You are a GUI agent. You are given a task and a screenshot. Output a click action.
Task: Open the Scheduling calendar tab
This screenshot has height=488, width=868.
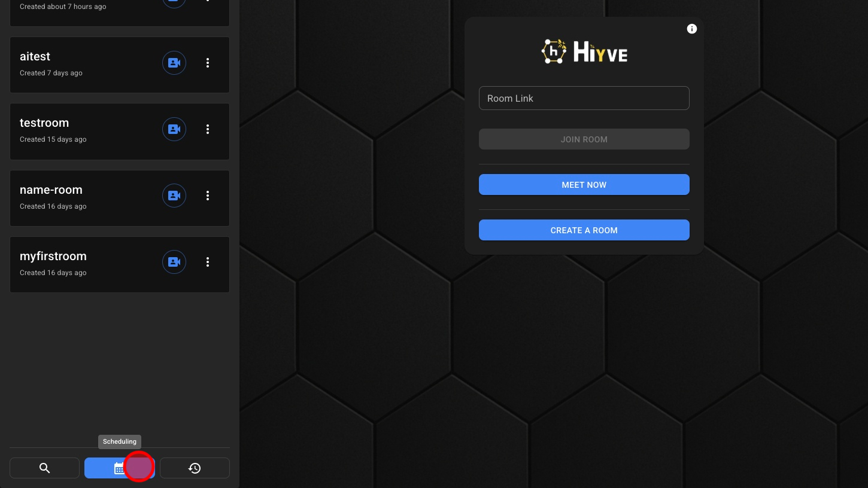[119, 468]
